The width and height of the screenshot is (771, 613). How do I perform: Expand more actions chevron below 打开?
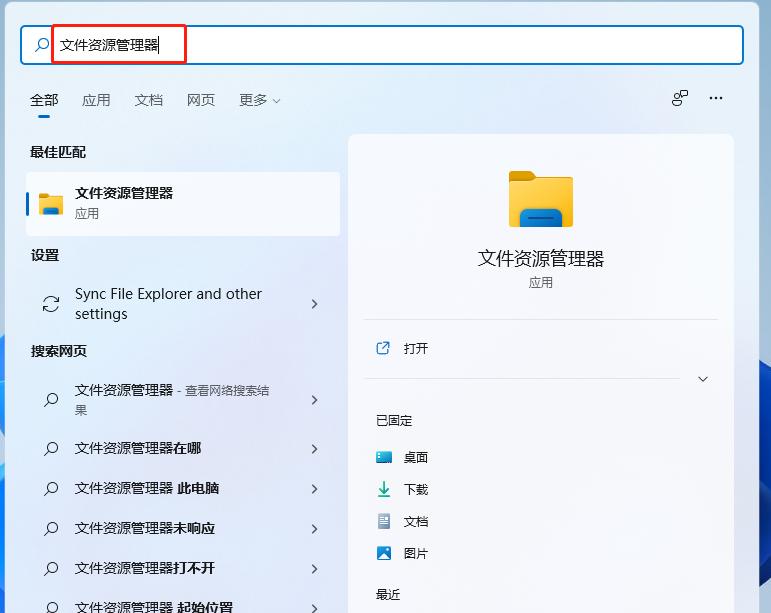pyautogui.click(x=703, y=379)
